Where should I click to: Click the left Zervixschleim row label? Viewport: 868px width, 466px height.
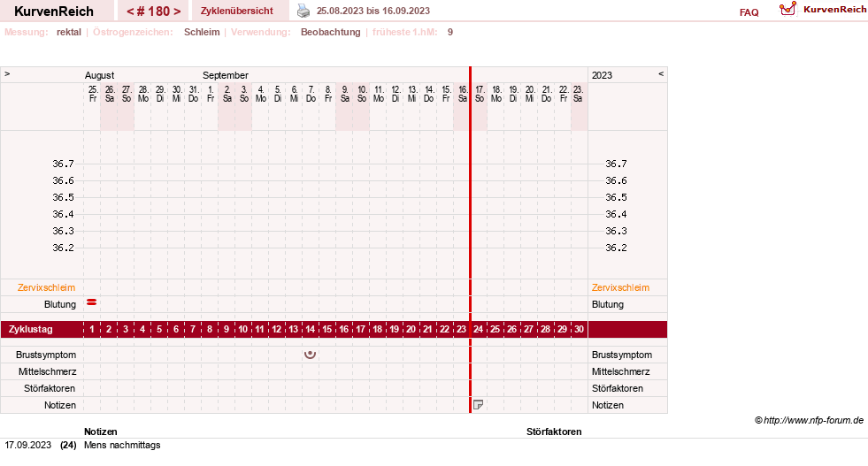click(x=47, y=287)
